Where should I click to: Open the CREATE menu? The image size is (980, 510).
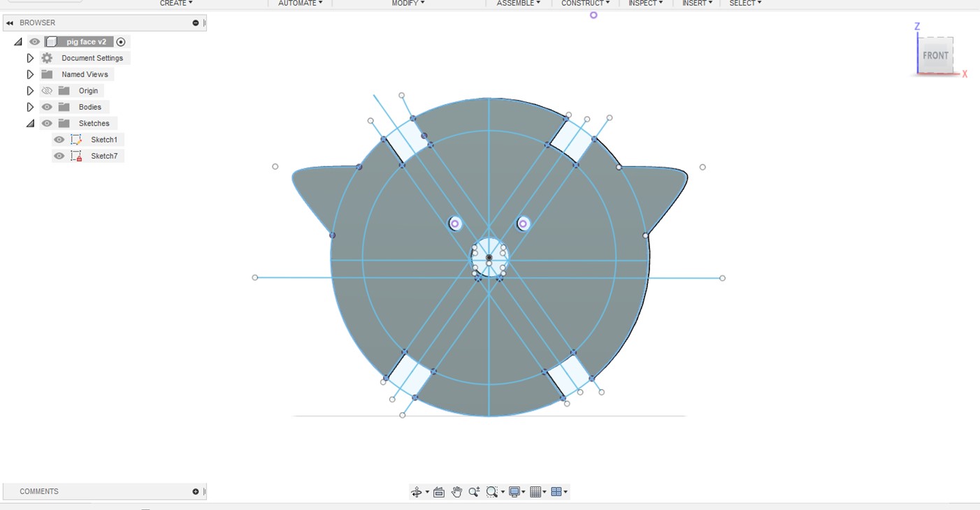click(175, 3)
